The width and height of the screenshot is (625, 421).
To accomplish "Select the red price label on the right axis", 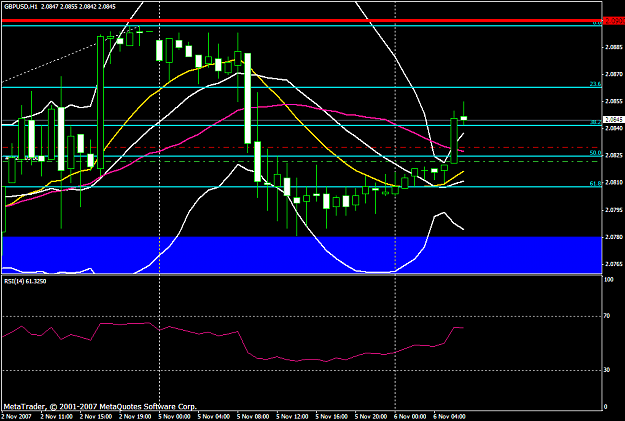I will (x=614, y=20).
